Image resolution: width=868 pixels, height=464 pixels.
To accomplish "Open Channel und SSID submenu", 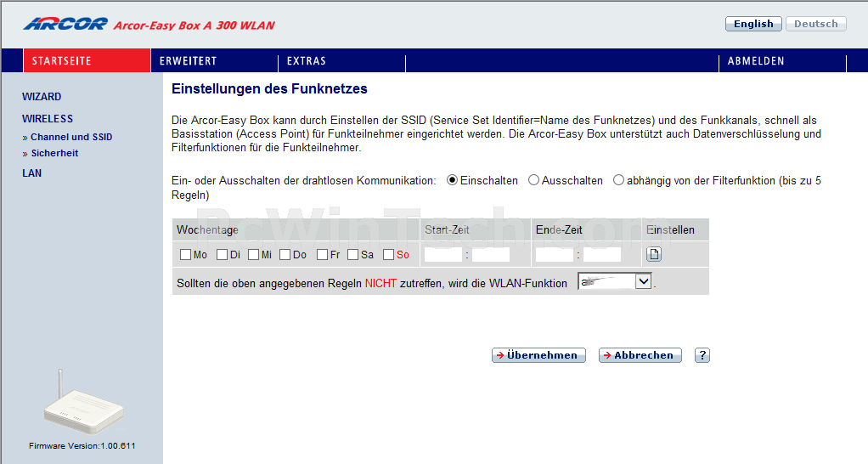I will click(71, 137).
